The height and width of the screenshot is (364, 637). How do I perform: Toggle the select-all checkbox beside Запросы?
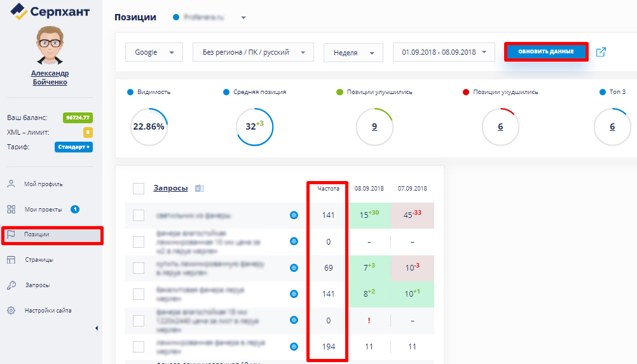click(x=139, y=189)
